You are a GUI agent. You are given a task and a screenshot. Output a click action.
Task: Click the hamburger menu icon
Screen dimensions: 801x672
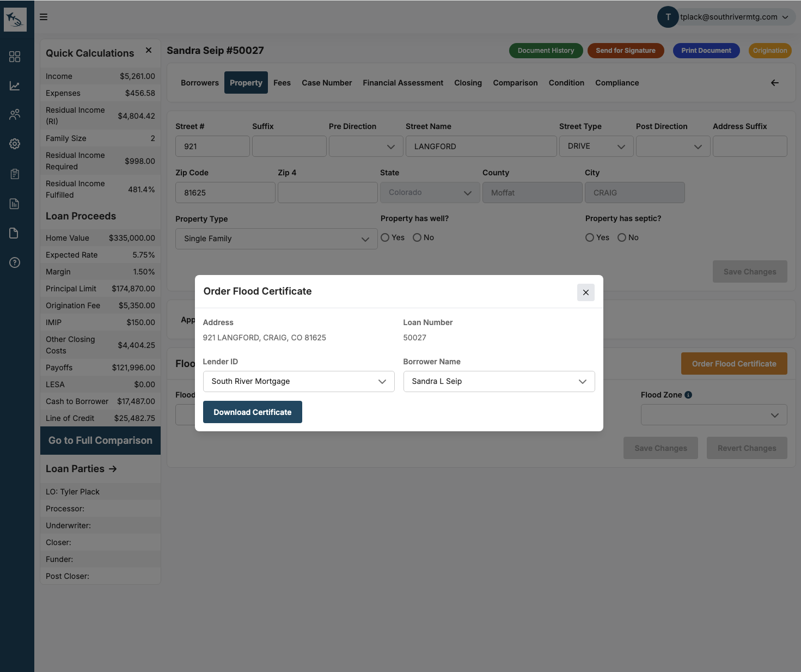point(44,17)
